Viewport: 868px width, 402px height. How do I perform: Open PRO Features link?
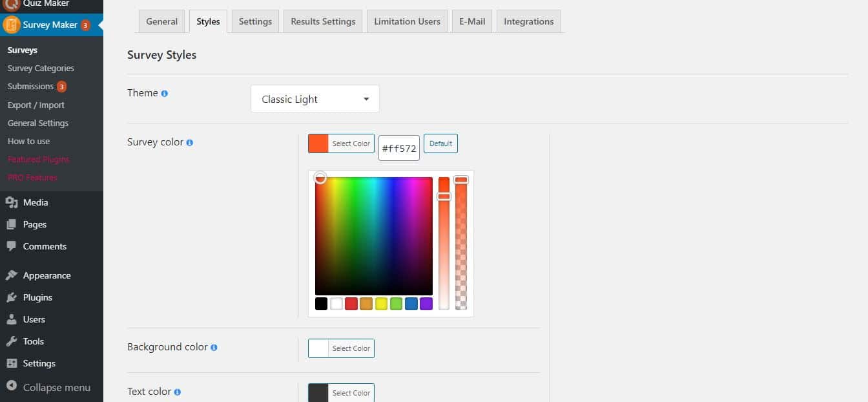(x=32, y=177)
